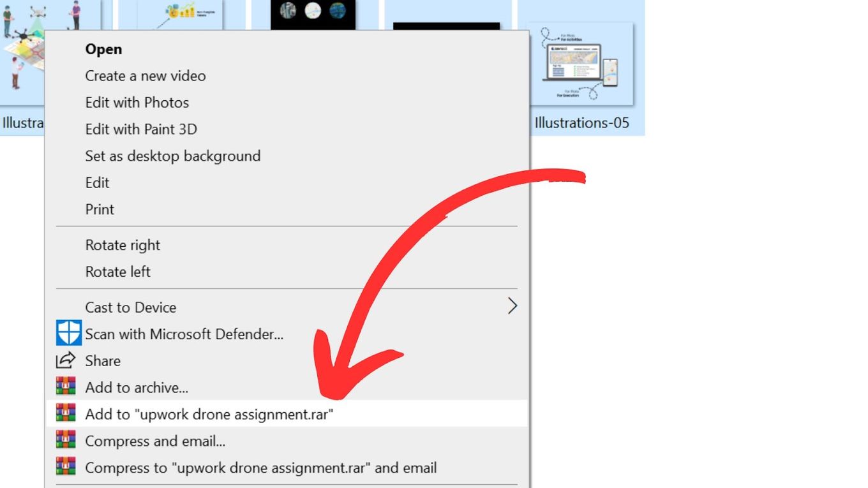Click WinRAR icon beside Add to upwork rar
Image resolution: width=868 pixels, height=488 pixels.
(x=66, y=413)
